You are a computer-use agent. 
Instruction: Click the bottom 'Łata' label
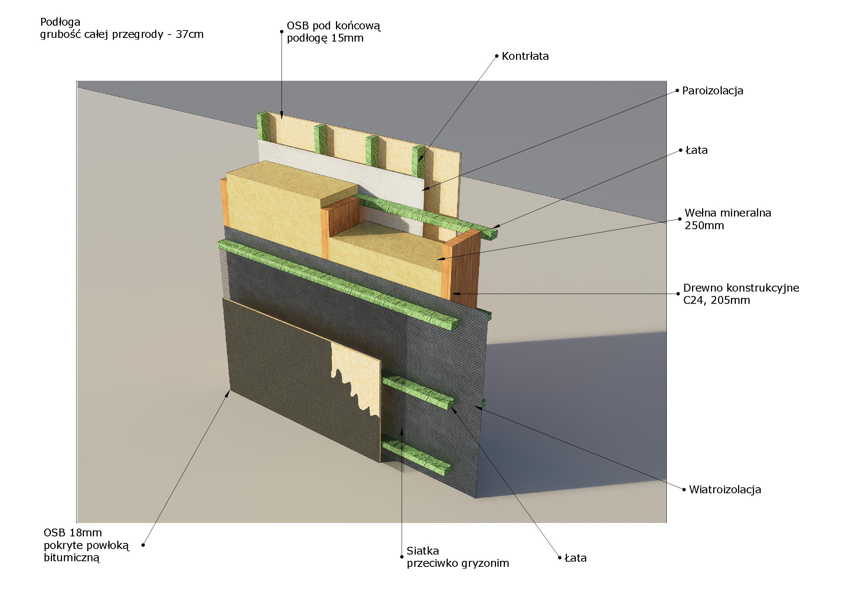click(575, 558)
